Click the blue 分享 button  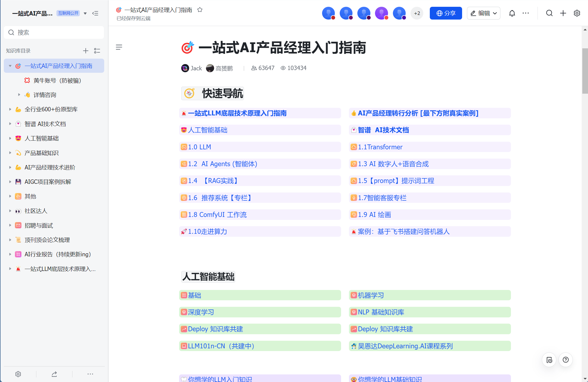point(446,13)
